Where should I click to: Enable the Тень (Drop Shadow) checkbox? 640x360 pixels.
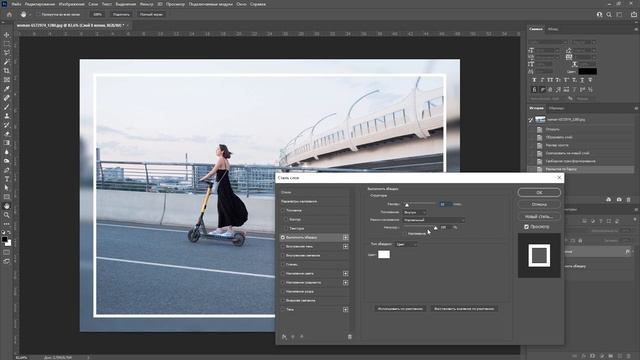coord(282,309)
